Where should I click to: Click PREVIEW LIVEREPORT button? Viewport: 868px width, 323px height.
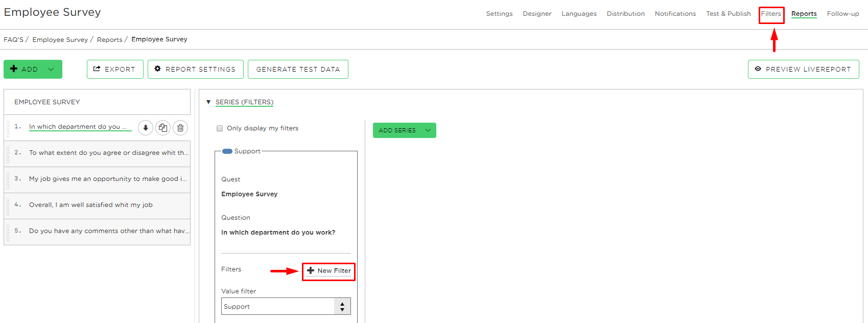pyautogui.click(x=803, y=69)
